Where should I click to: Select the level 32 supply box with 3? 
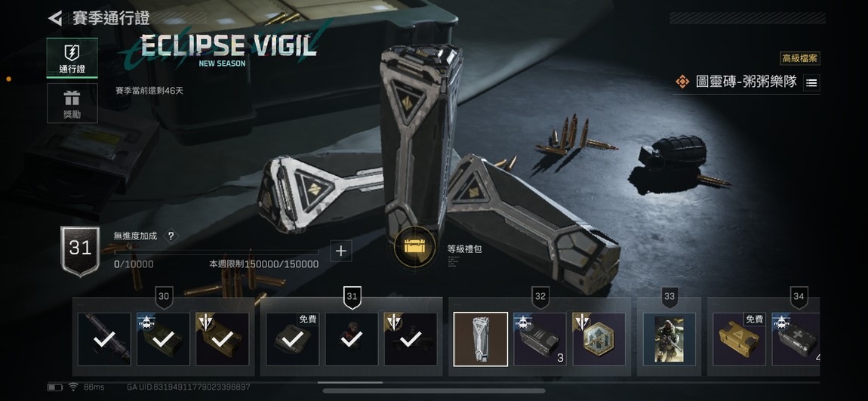tap(540, 339)
